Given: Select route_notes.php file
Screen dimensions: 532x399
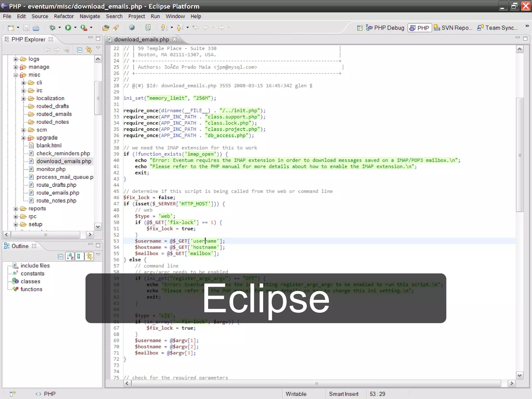Looking at the screenshot, I should [x=56, y=201].
